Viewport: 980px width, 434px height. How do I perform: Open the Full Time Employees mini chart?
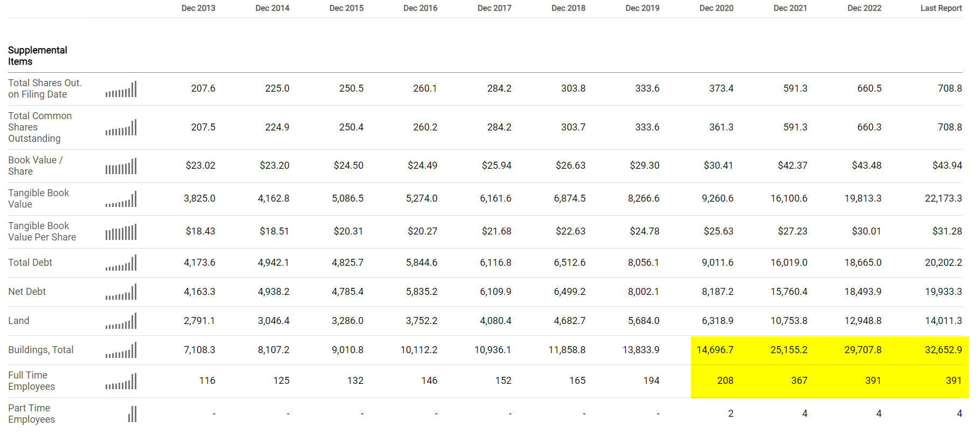pyautogui.click(x=121, y=381)
